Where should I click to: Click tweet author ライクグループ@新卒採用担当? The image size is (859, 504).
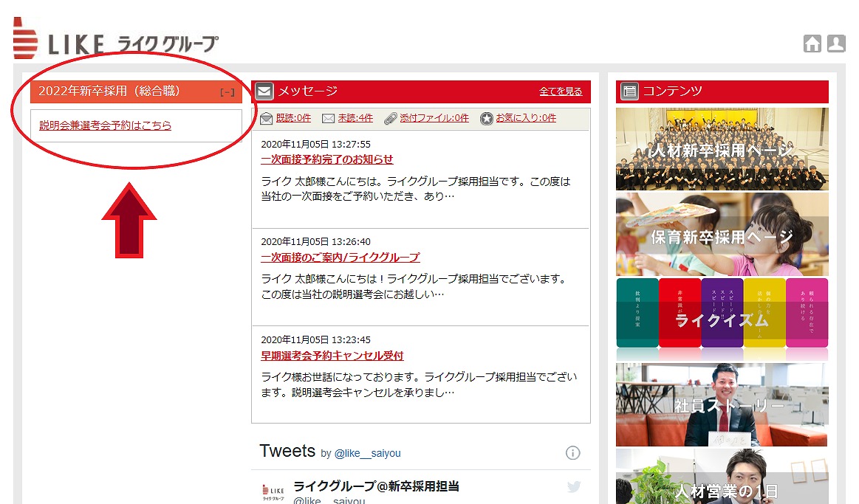pos(376,486)
